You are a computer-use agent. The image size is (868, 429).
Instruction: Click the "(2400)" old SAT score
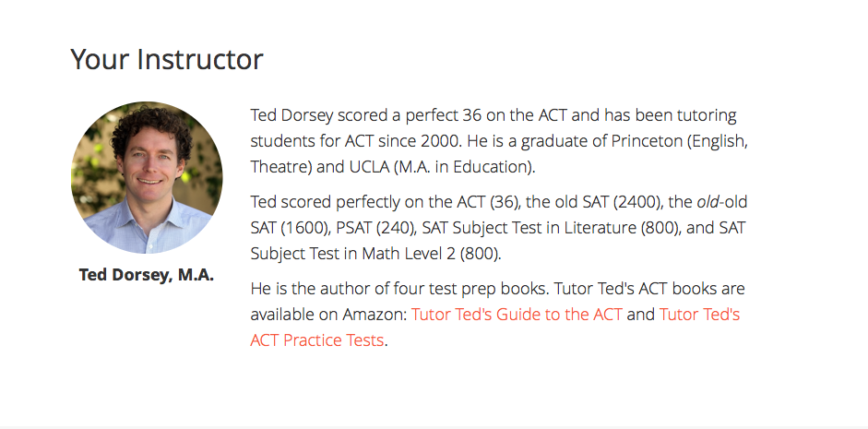tap(635, 202)
